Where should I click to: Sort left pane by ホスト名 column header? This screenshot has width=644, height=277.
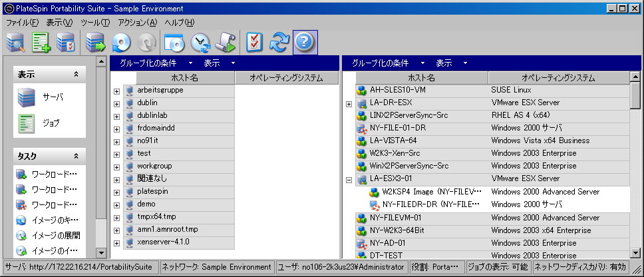click(x=185, y=78)
